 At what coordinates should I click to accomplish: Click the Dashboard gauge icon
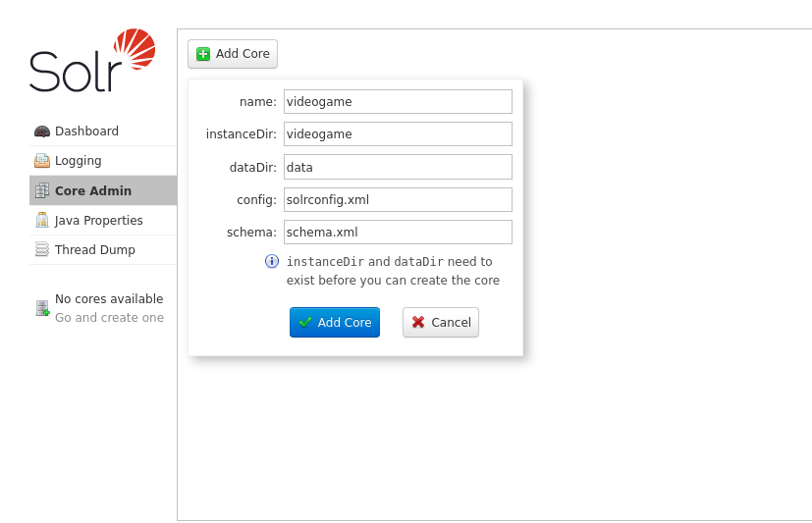pos(42,131)
